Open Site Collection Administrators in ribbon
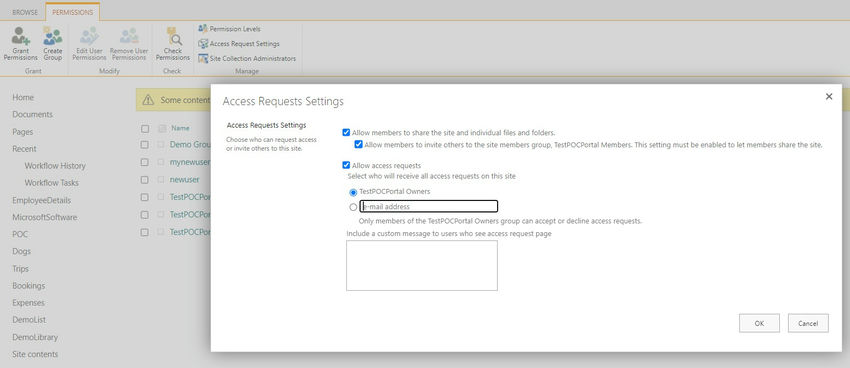The height and width of the screenshot is (368, 850). 247,59
